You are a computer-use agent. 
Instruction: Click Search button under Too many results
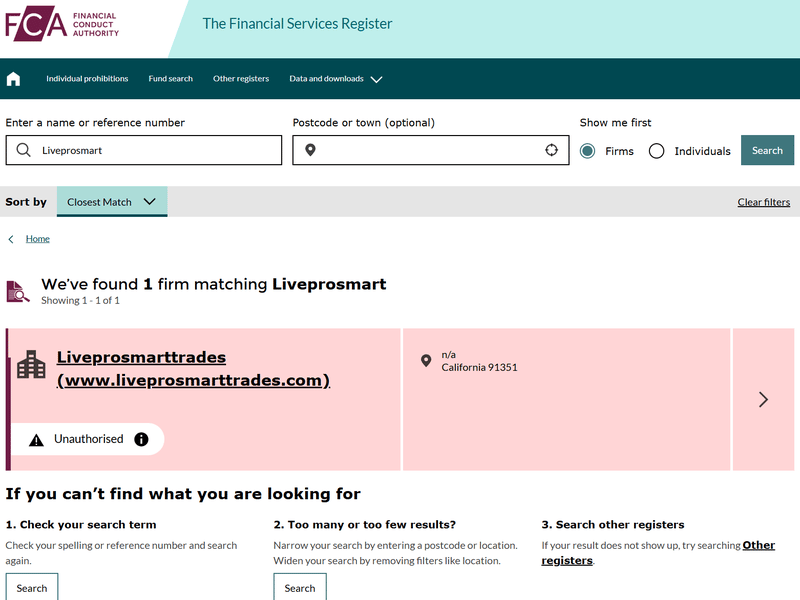pos(300,588)
